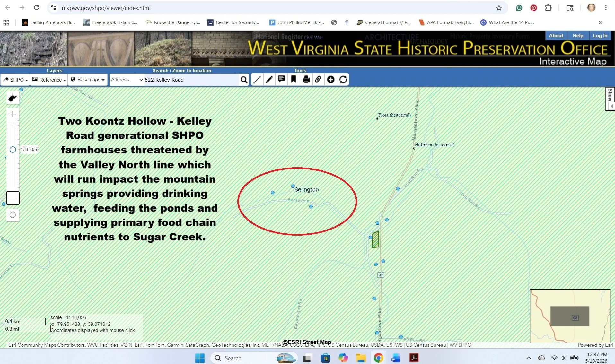The width and height of the screenshot is (615, 364).
Task: Click the Pinterest extension icon
Action: point(533,8)
